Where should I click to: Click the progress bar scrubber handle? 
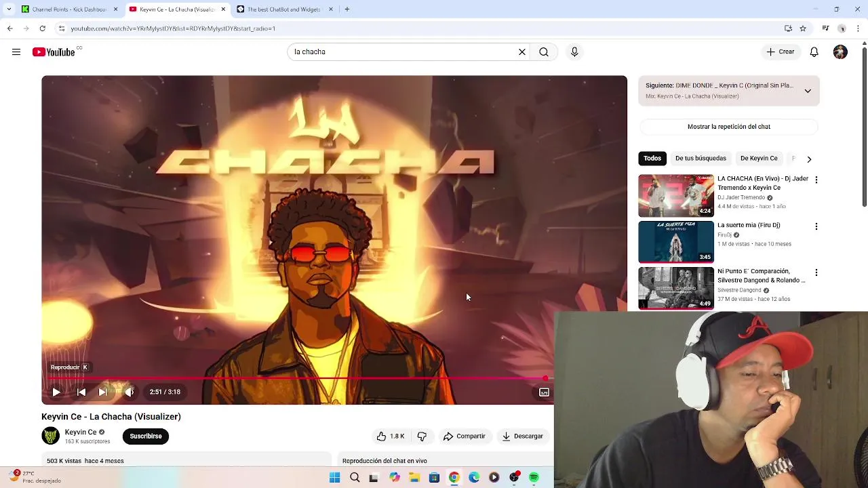point(545,378)
